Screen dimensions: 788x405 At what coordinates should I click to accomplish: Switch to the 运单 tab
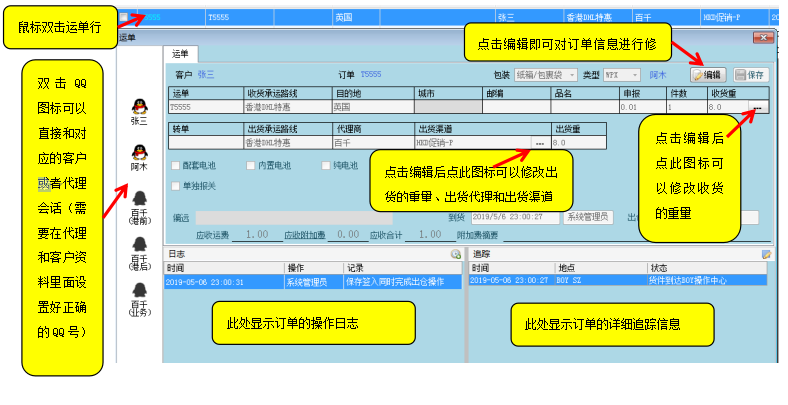click(x=181, y=53)
